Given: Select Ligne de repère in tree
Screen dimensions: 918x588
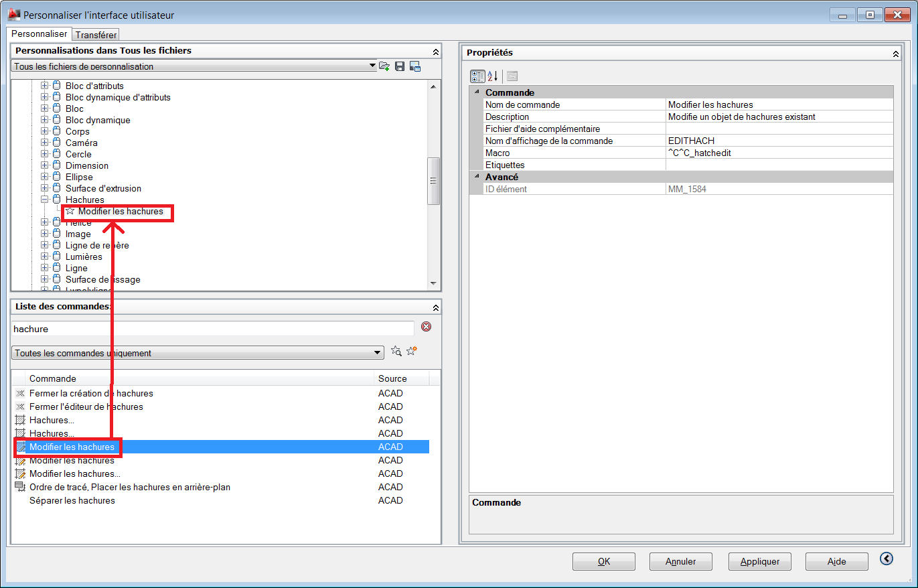Looking at the screenshot, I should pos(97,245).
